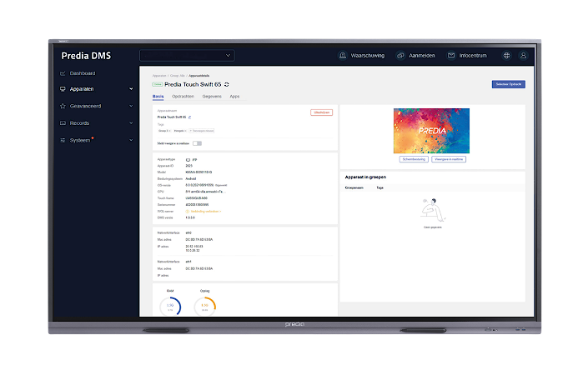This screenshot has height=390, width=588.
Task: Click the Apparaten monitor icon
Action: (x=63, y=89)
